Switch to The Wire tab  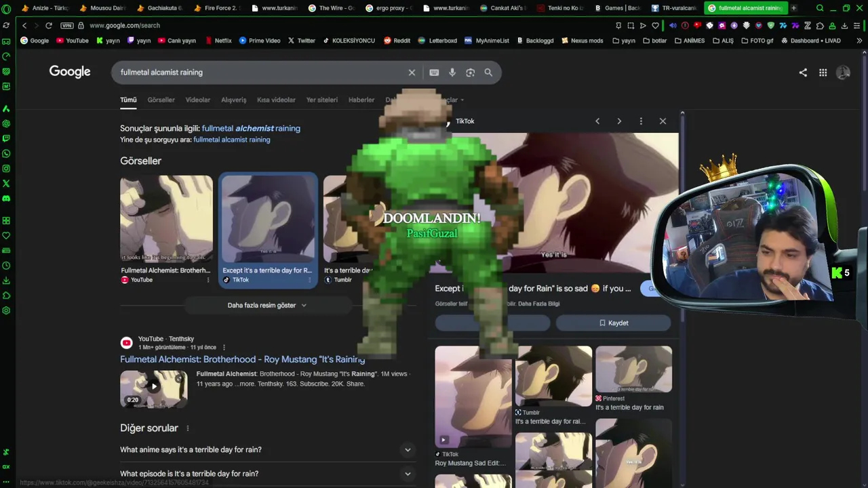pyautogui.click(x=332, y=8)
